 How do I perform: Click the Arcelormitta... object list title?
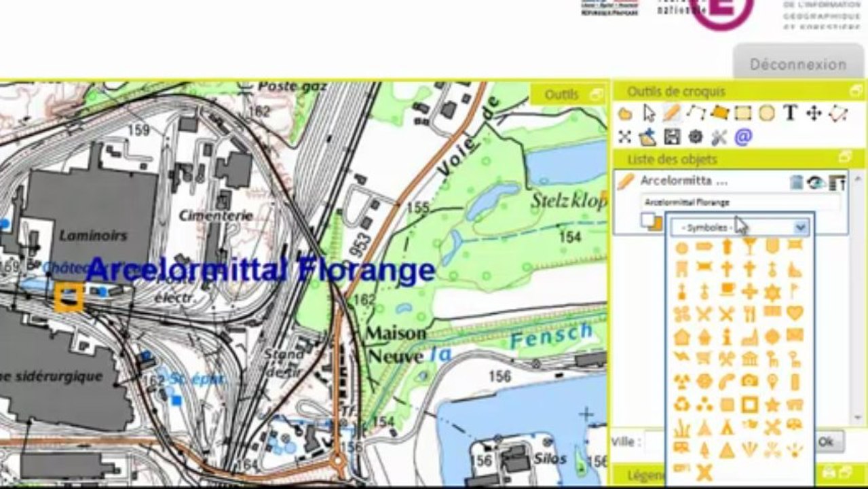tap(684, 181)
